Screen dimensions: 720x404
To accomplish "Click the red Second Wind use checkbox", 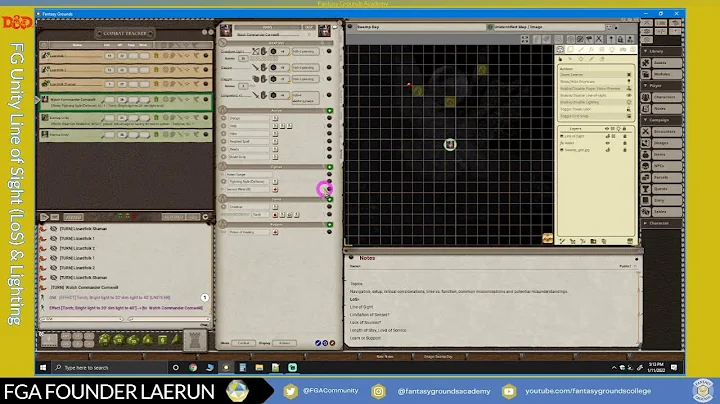I will point(275,189).
